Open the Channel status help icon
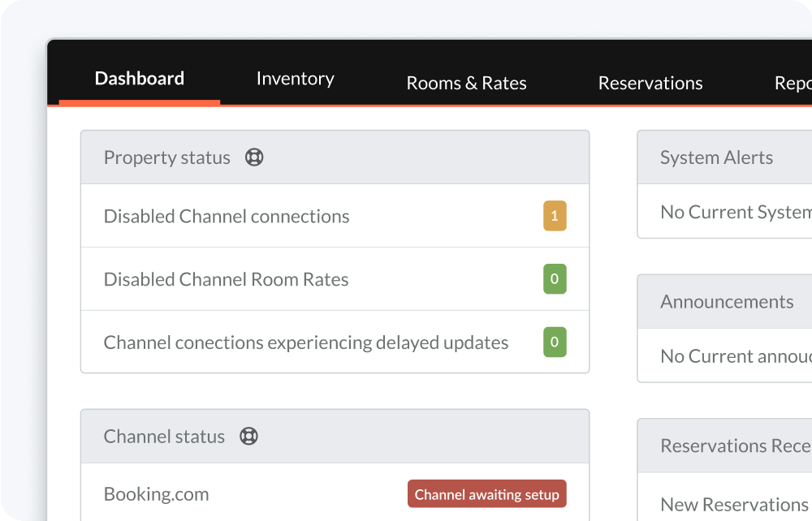 pyautogui.click(x=248, y=436)
